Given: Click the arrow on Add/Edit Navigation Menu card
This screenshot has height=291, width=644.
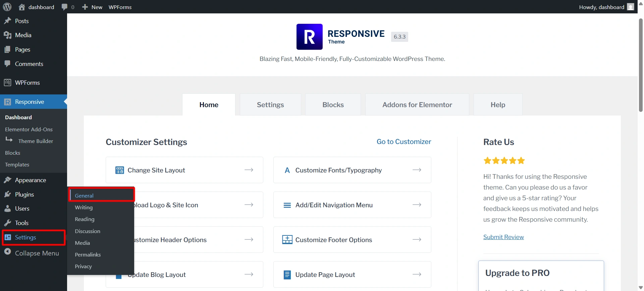Looking at the screenshot, I should [417, 205].
